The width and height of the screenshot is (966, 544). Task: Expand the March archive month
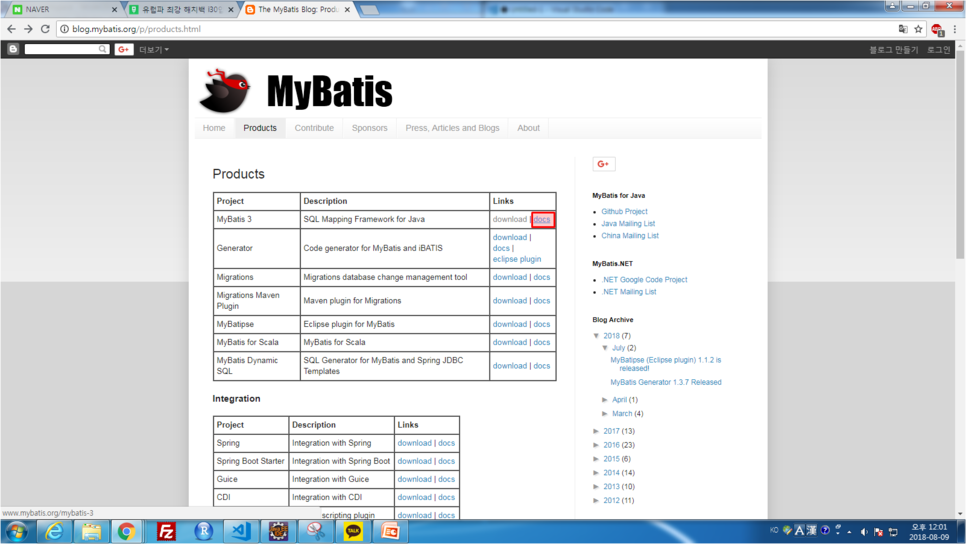pyautogui.click(x=605, y=413)
